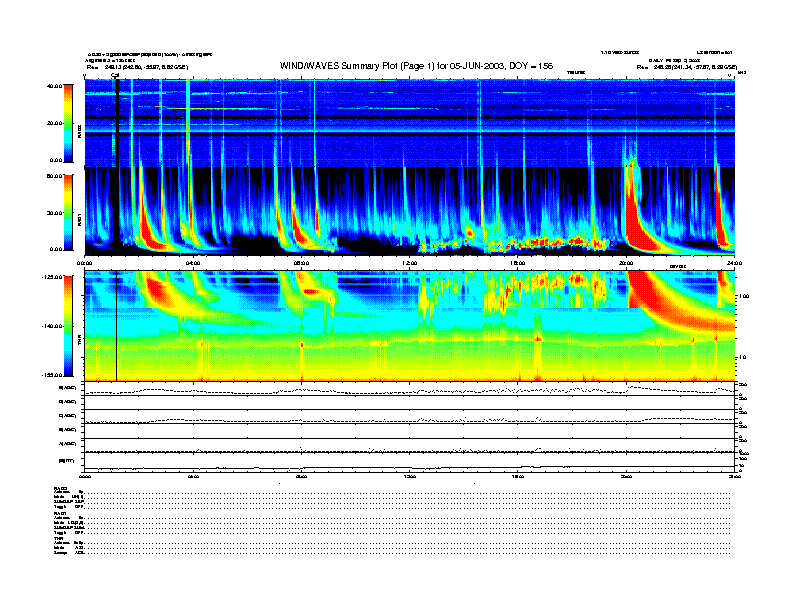792x612 pixels.
Task: Click the 16:00 label under the RAD1 spectrogram
Action: pos(518,263)
